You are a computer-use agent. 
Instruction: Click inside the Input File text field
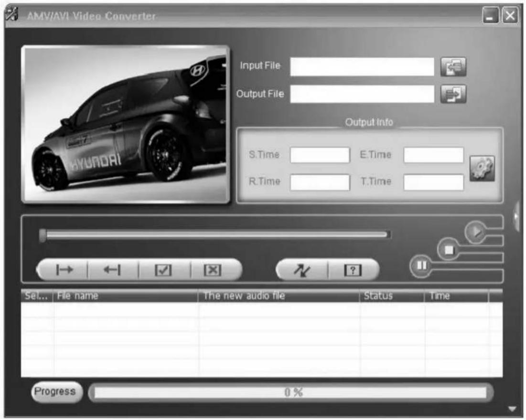click(362, 66)
